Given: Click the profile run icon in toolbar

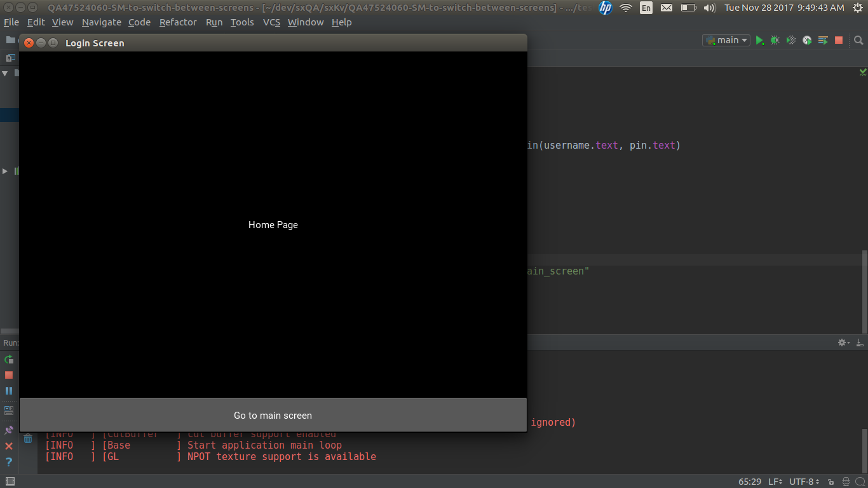Looking at the screenshot, I should 807,40.
